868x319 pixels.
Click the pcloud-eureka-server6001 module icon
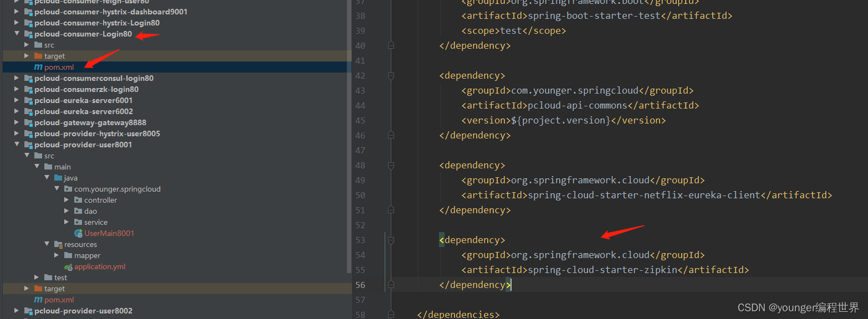(x=28, y=100)
